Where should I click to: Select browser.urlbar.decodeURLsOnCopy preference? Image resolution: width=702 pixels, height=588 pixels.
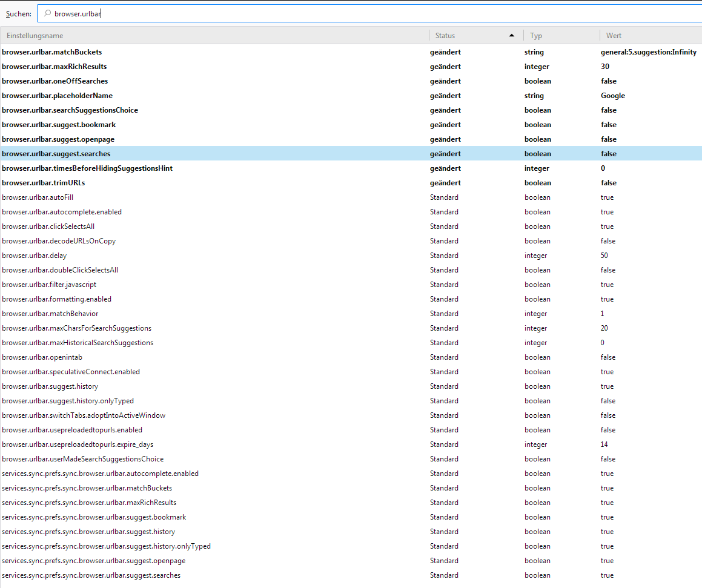point(351,241)
